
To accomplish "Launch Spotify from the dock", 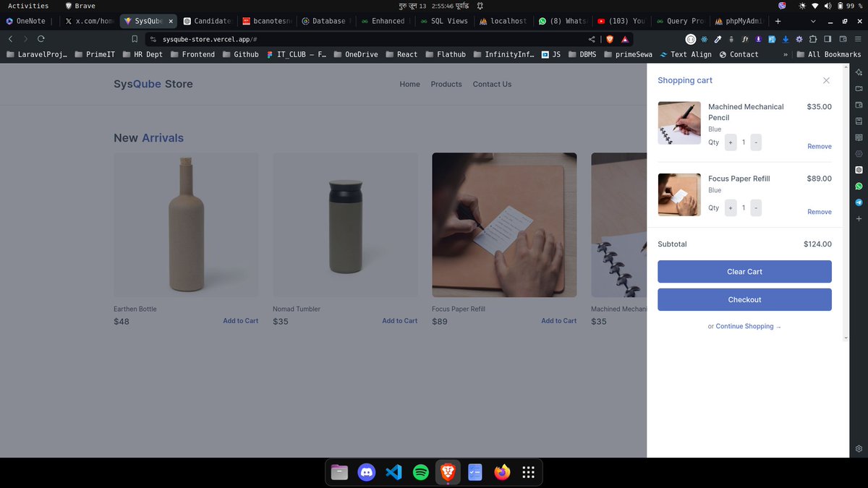I will click(420, 472).
